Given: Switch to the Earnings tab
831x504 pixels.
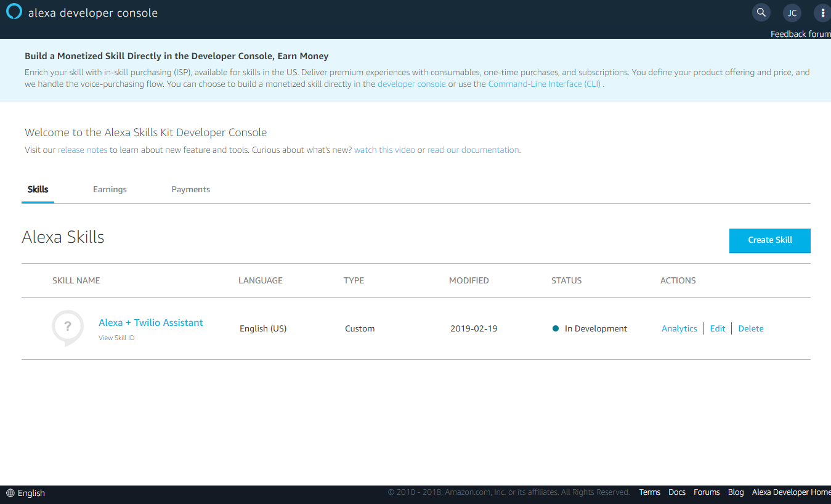Looking at the screenshot, I should pos(110,189).
